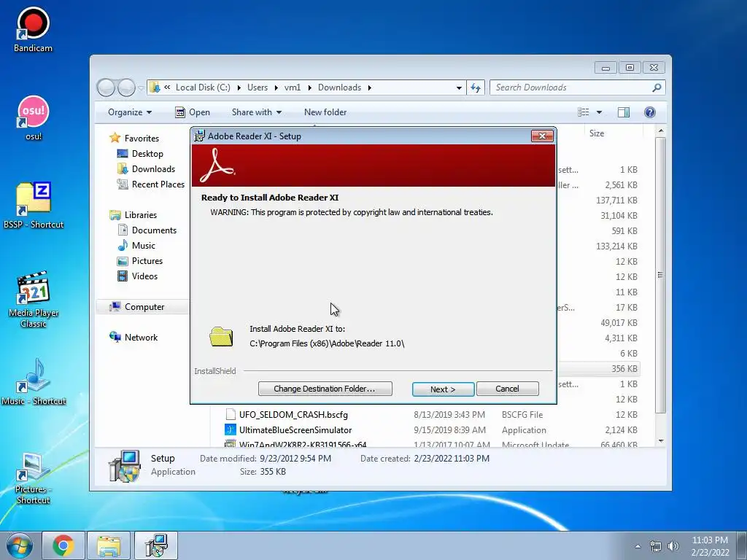The height and width of the screenshot is (560, 747).
Task: Open Google Chrome from the taskbar
Action: [x=63, y=545]
